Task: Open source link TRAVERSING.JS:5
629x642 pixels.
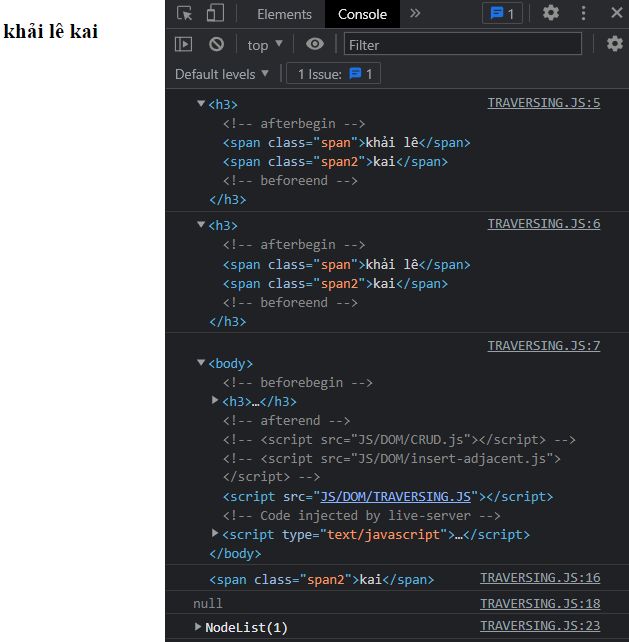Action: (544, 103)
